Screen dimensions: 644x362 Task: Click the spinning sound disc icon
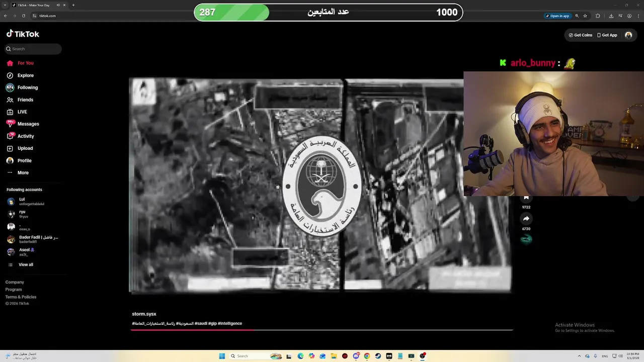click(x=526, y=239)
